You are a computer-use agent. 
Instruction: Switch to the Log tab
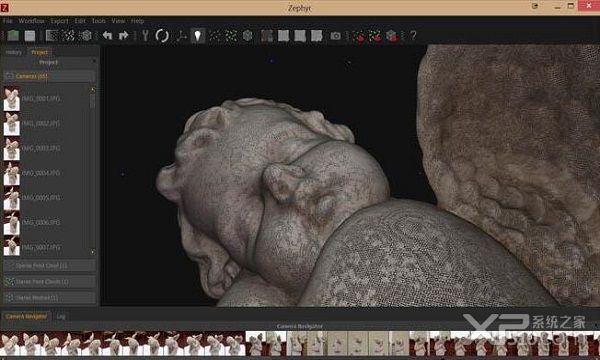[61, 316]
